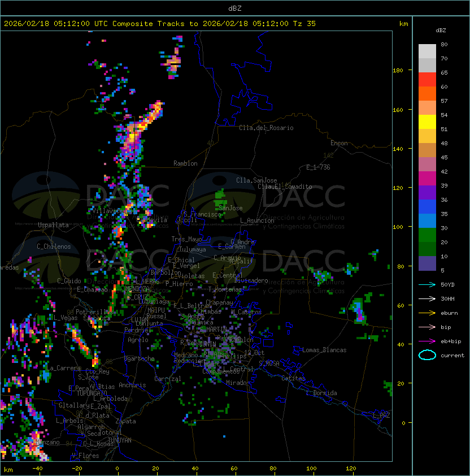The image size is (470, 476).
Task: Click the 'Ugarteche' map label
Action: 140,358
